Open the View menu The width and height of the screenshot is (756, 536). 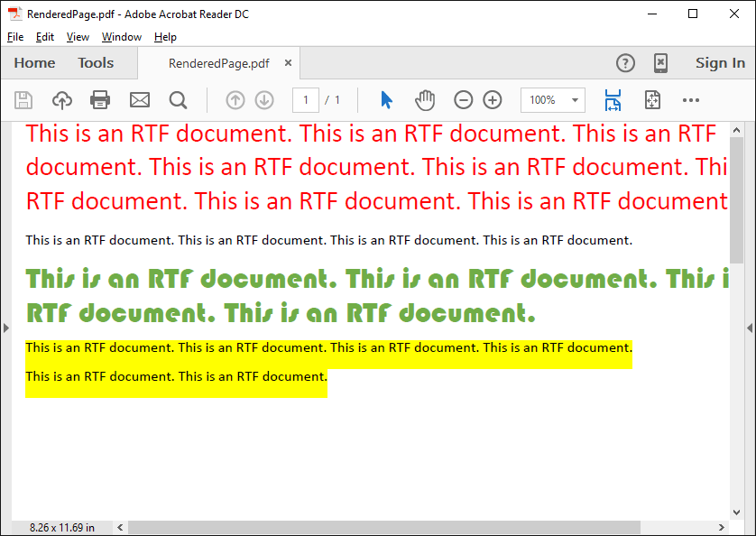(x=78, y=37)
